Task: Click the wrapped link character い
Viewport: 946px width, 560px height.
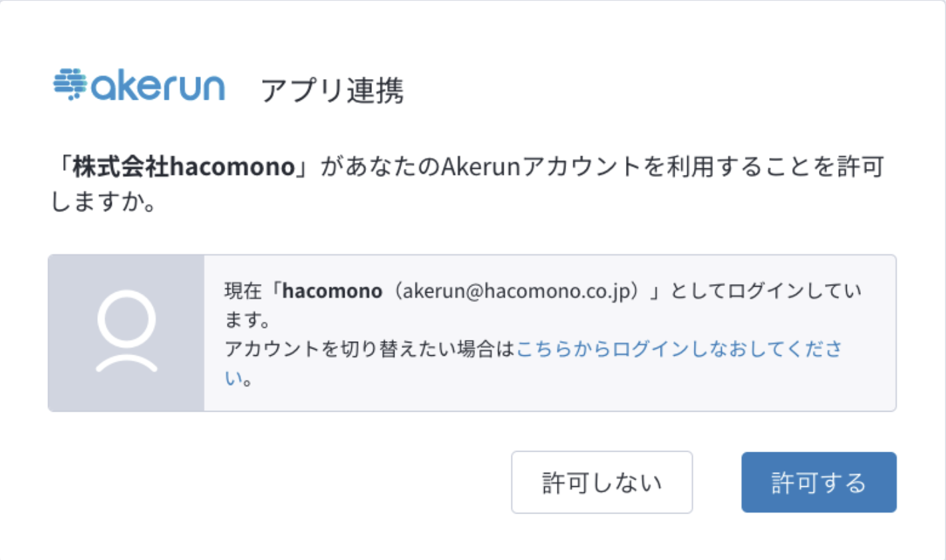Action: pos(233,378)
